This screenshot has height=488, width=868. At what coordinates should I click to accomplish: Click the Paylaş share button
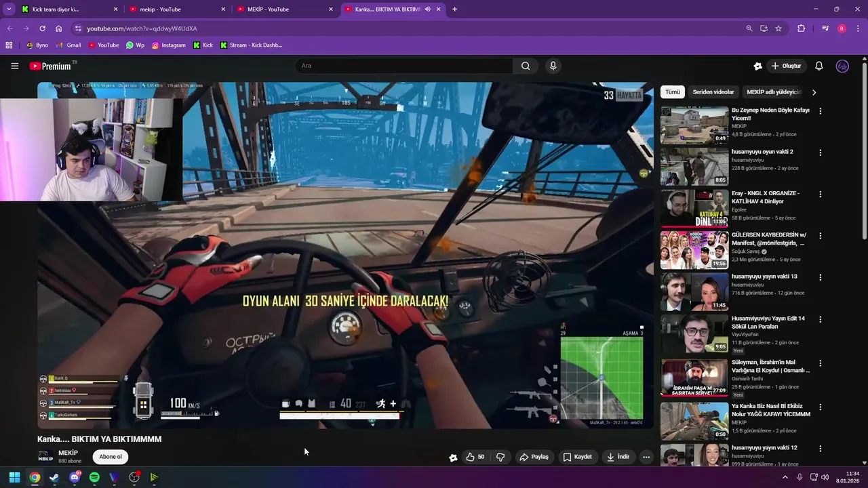(x=534, y=457)
